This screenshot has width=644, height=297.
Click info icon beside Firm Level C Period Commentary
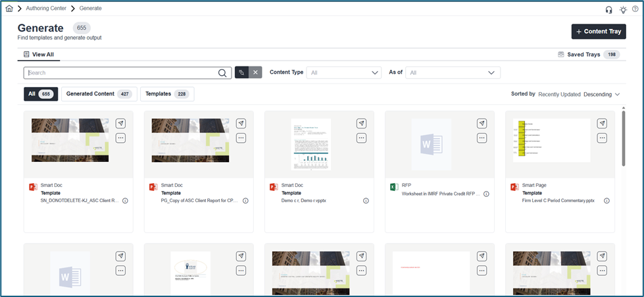607,201
